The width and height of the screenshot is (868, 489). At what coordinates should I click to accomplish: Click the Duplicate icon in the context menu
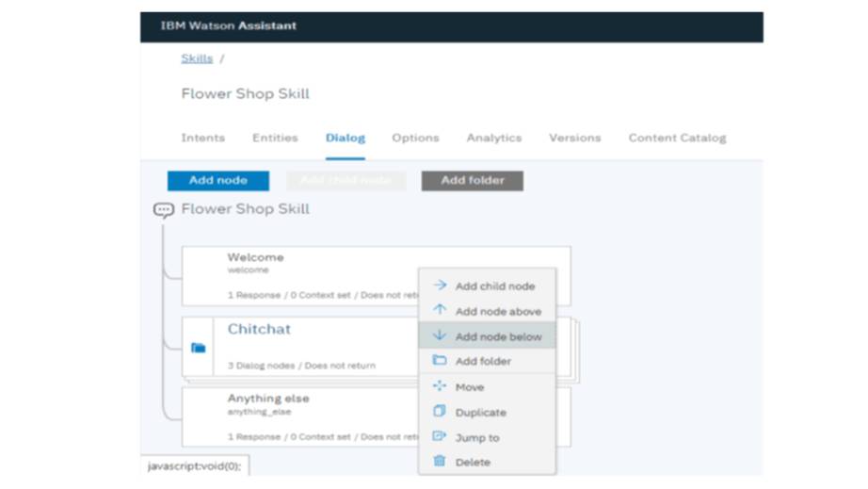(x=439, y=412)
